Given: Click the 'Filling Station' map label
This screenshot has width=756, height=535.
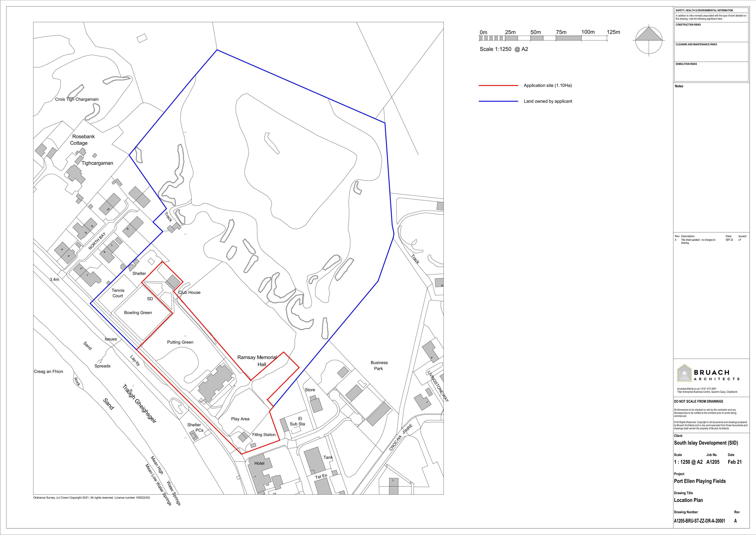Looking at the screenshot, I should click(264, 435).
